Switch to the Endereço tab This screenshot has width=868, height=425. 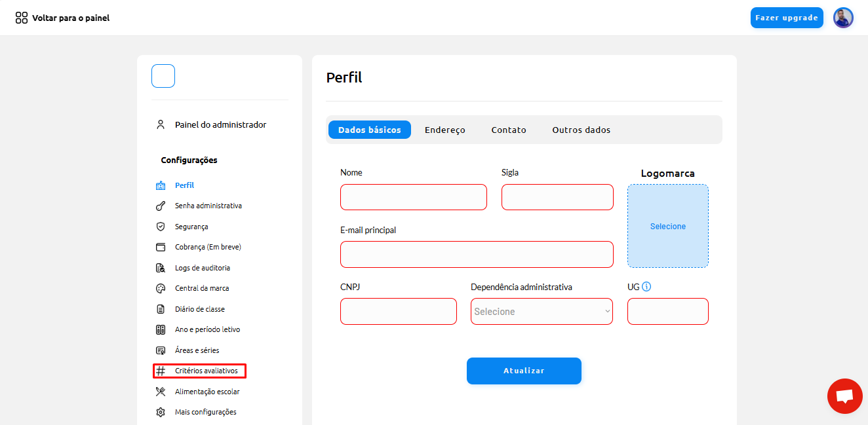point(445,130)
